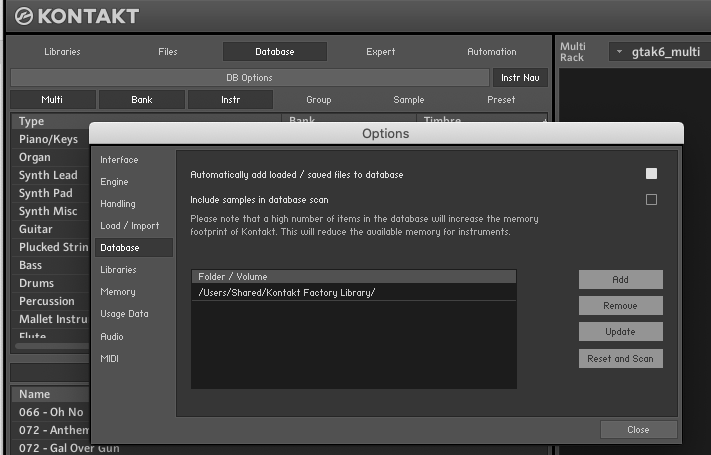This screenshot has width=711, height=455.
Task: Click the Update database button
Action: coord(620,332)
